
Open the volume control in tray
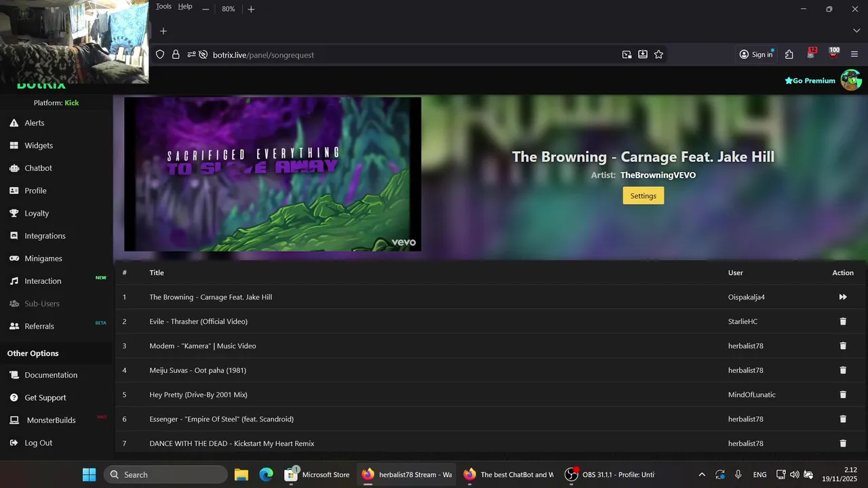click(x=794, y=474)
